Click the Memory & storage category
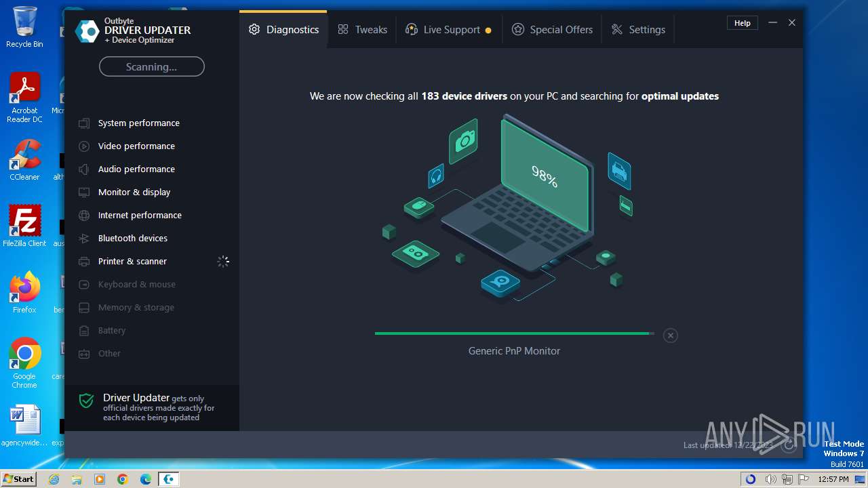This screenshot has width=868, height=488. pos(136,308)
